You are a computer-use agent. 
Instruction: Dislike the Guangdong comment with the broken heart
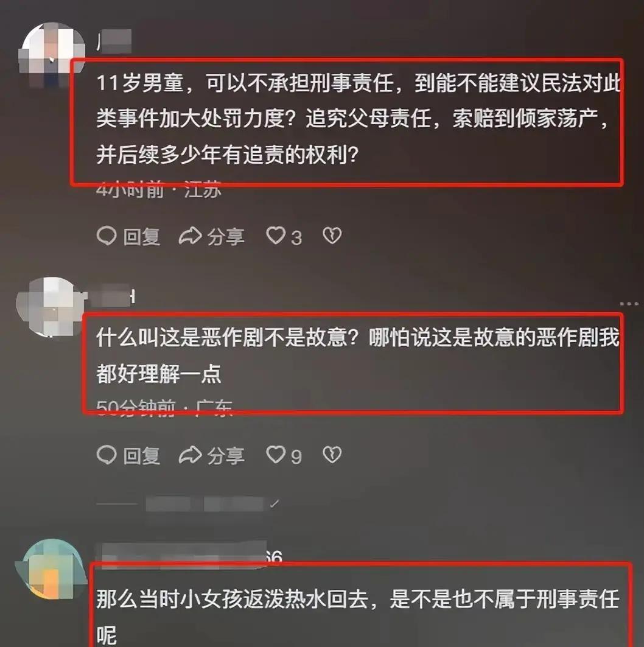point(332,455)
